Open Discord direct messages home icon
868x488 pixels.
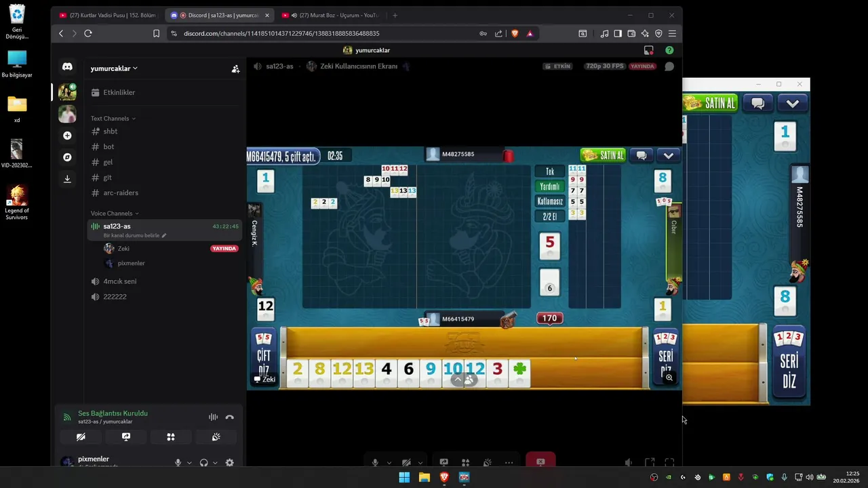tap(67, 66)
